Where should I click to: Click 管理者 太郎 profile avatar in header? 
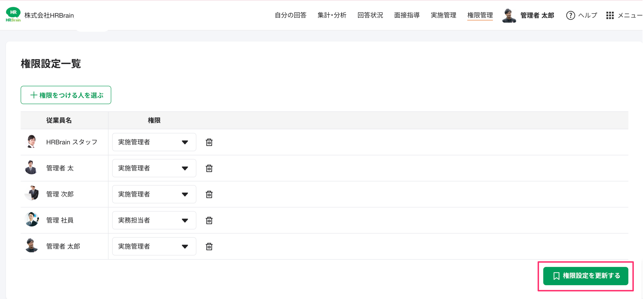pos(509,15)
